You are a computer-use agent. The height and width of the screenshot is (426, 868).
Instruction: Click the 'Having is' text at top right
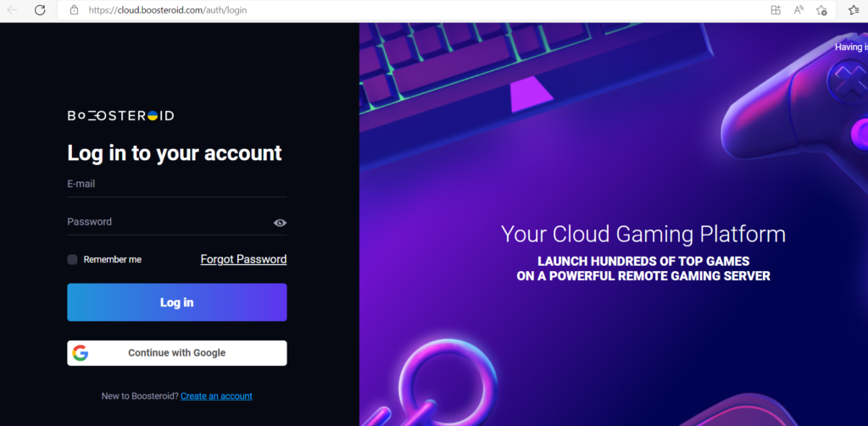pos(851,47)
